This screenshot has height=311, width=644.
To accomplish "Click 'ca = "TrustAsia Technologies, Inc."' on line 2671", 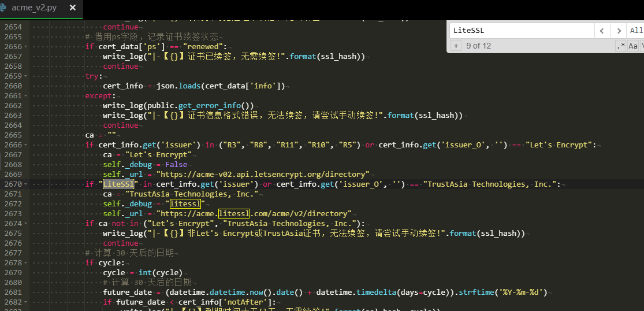I will click(181, 194).
